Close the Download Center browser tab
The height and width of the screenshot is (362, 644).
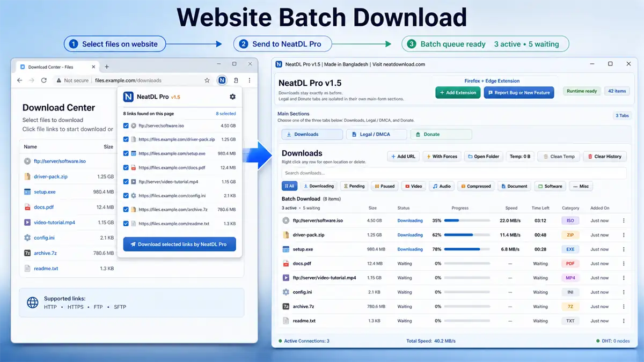click(94, 67)
